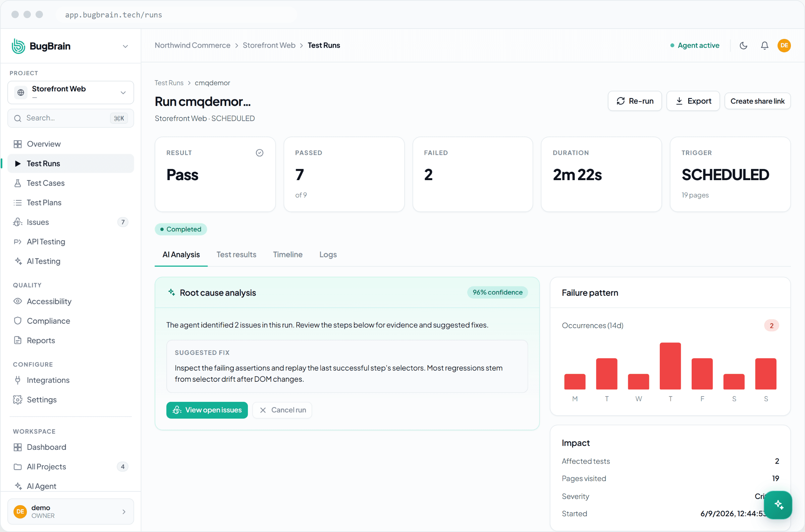
Task: Open the workspace Dashboard
Action: pos(70,447)
